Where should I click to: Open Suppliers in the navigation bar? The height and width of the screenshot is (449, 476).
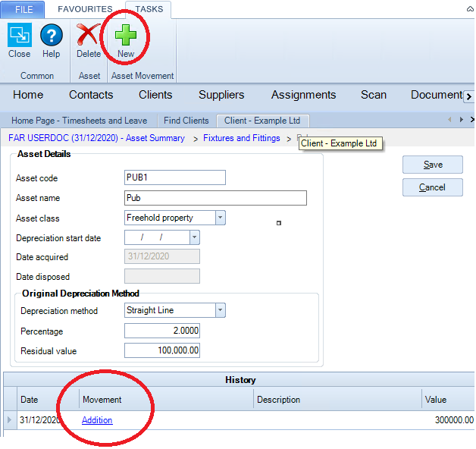click(221, 95)
